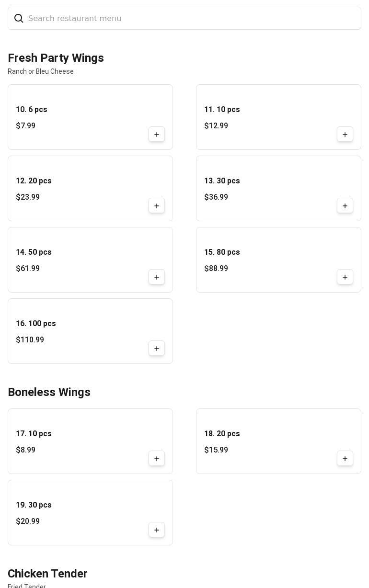Add 50 pcs party wings to order
Image resolution: width=369 pixels, height=588 pixels.
157,277
